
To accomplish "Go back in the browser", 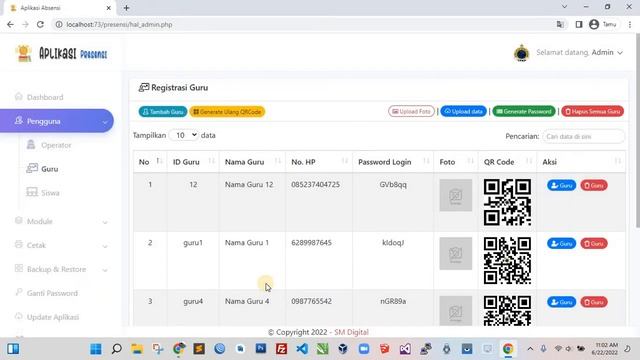I will 10,24.
